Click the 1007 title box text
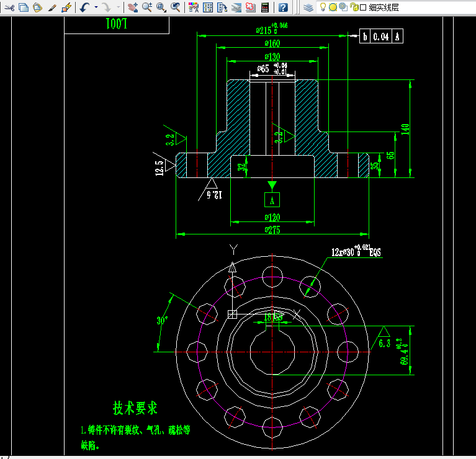Screen dimensions: 476x459 116,24
